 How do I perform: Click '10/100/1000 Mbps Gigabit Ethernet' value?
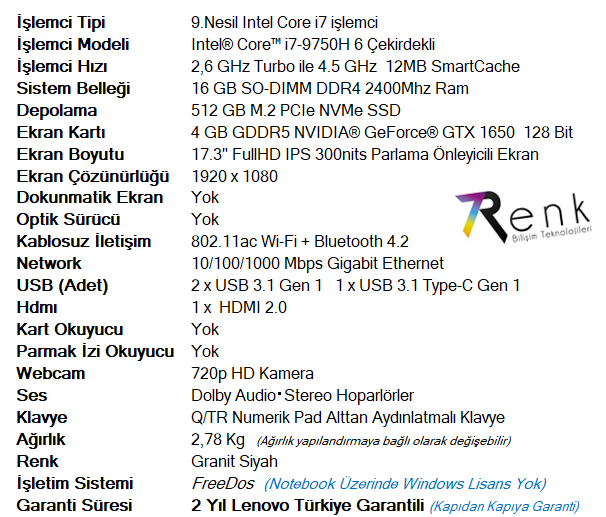tap(317, 264)
